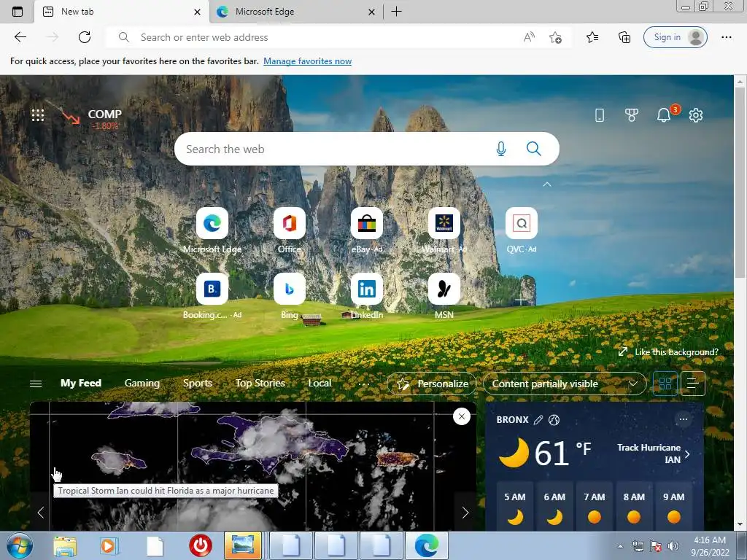Open the tab actions menu icon
Image resolution: width=747 pixels, height=560 pixels.
tap(18, 12)
